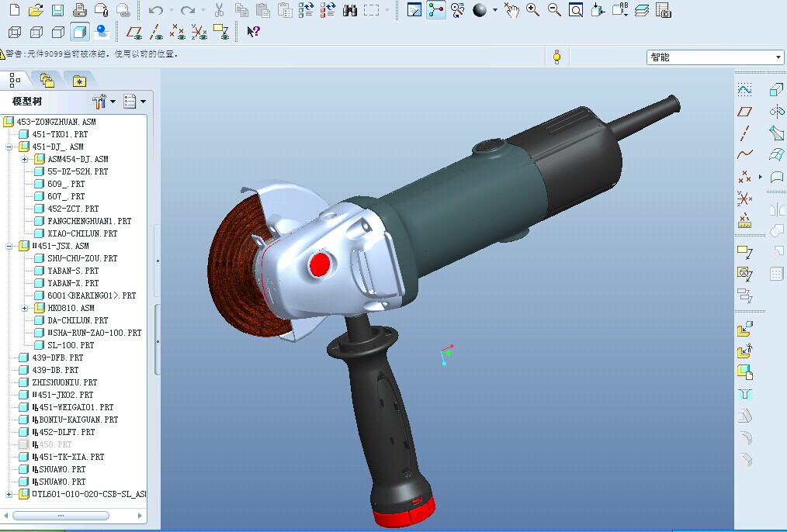Click the model tree horizontal scrollbar

coord(61,515)
